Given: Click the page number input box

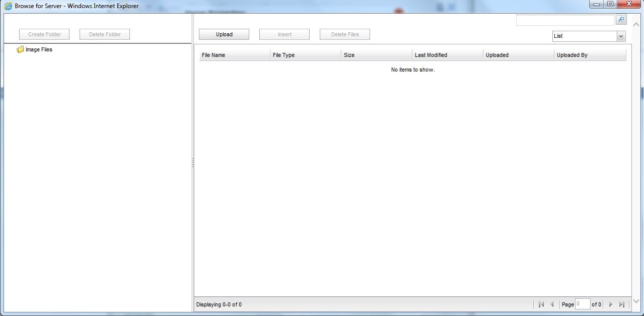Looking at the screenshot, I should 583,304.
